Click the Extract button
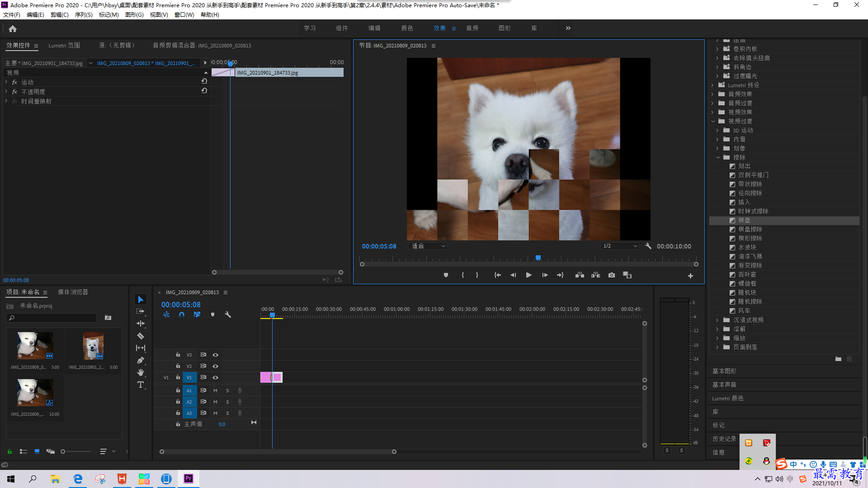 tap(595, 275)
